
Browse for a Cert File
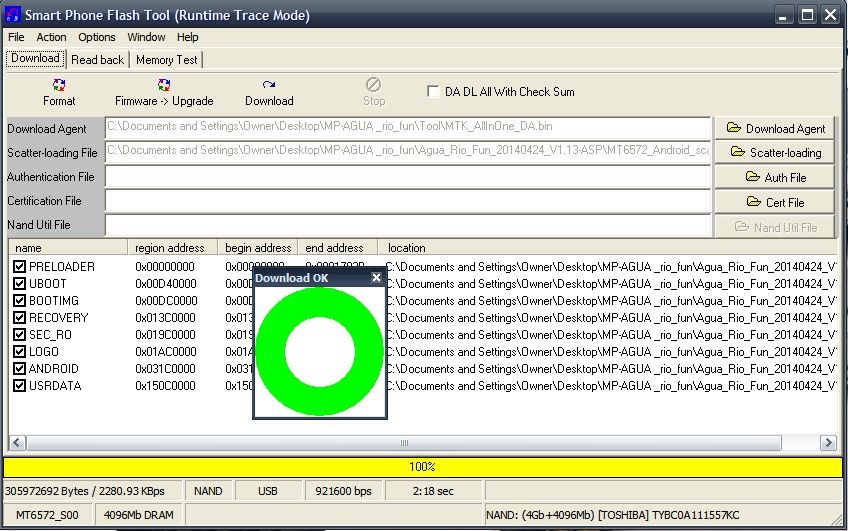(x=776, y=202)
